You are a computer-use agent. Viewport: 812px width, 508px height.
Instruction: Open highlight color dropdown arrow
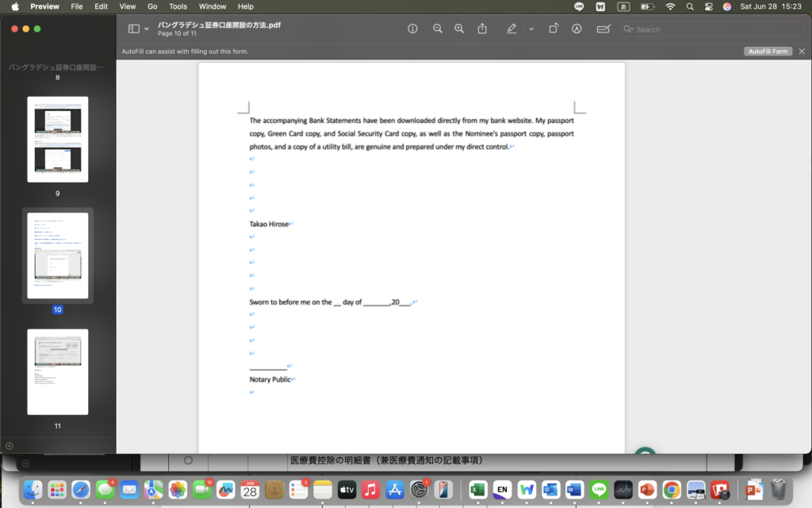click(530, 29)
